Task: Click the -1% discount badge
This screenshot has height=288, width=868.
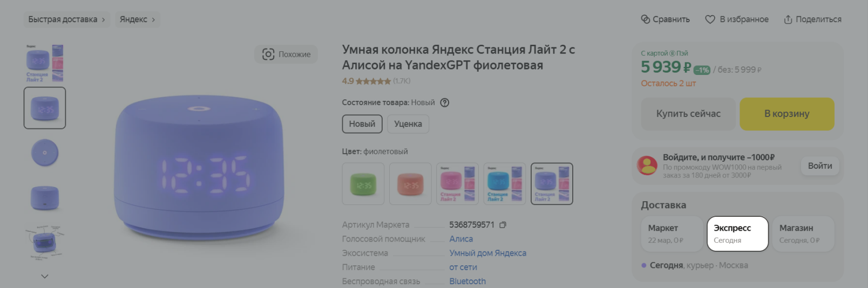Action: tap(702, 70)
